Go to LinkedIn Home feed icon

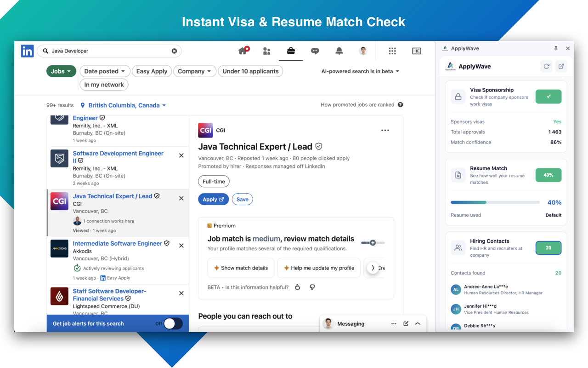243,51
